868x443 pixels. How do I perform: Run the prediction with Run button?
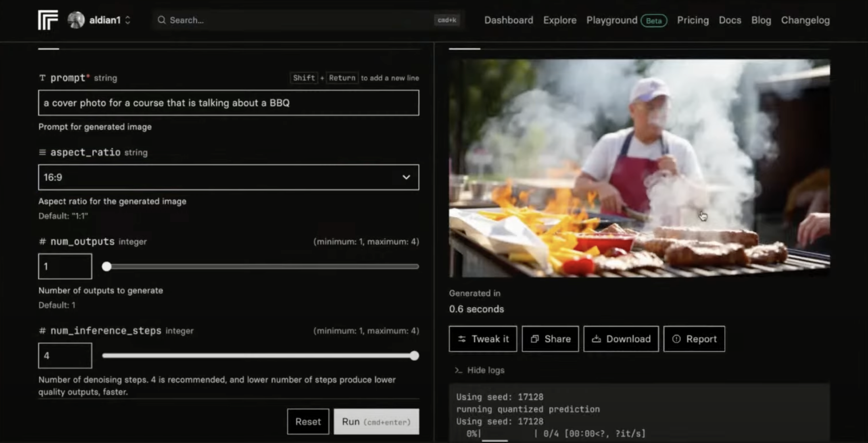coord(376,422)
